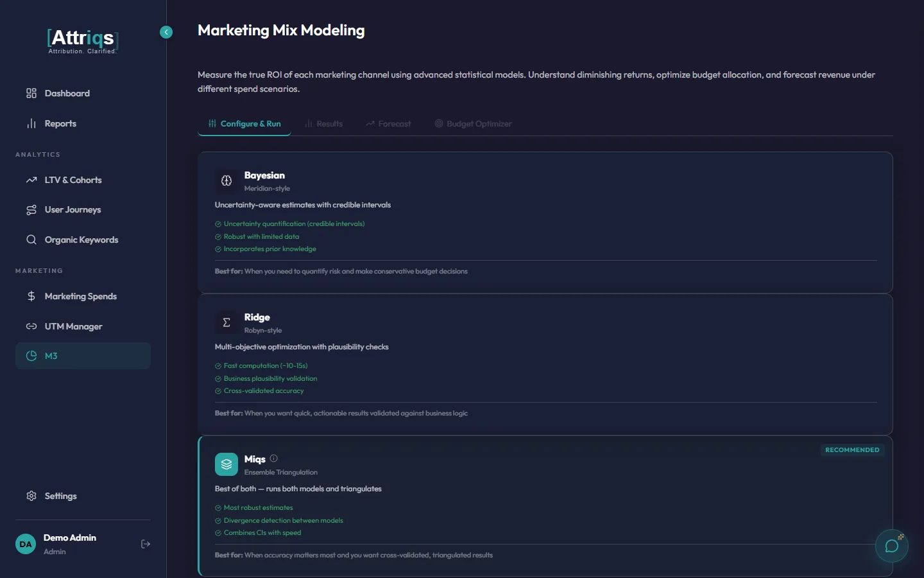Select the Bayesian Meridian-style model card
This screenshot has width=924, height=578.
545,222
